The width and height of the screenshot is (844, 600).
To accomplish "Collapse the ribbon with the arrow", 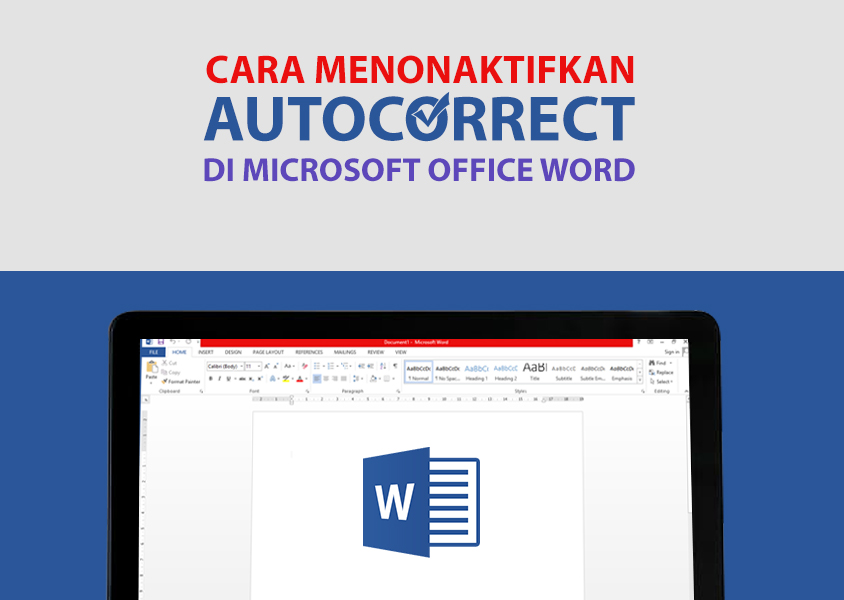I will (686, 391).
